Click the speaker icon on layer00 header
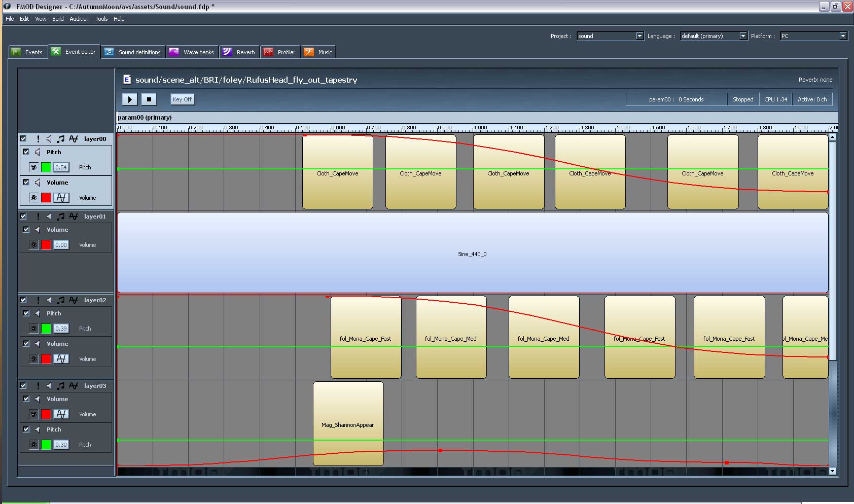Viewport: 854px width, 504px height. (49, 138)
